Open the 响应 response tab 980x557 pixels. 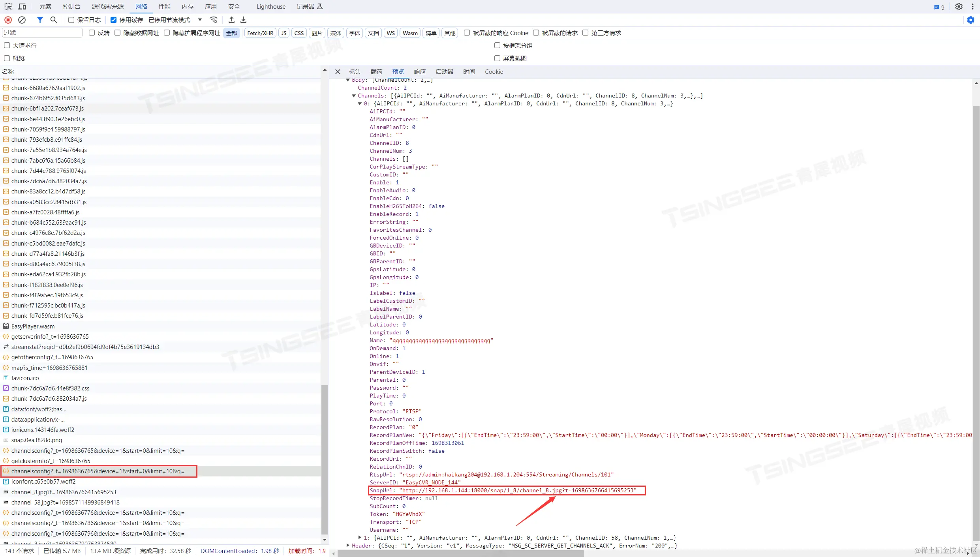[420, 71]
